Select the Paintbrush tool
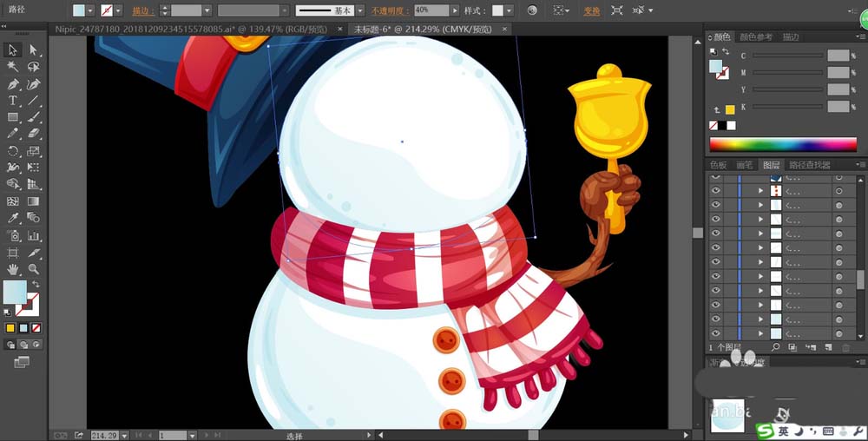This screenshot has width=868, height=441. coord(33,117)
